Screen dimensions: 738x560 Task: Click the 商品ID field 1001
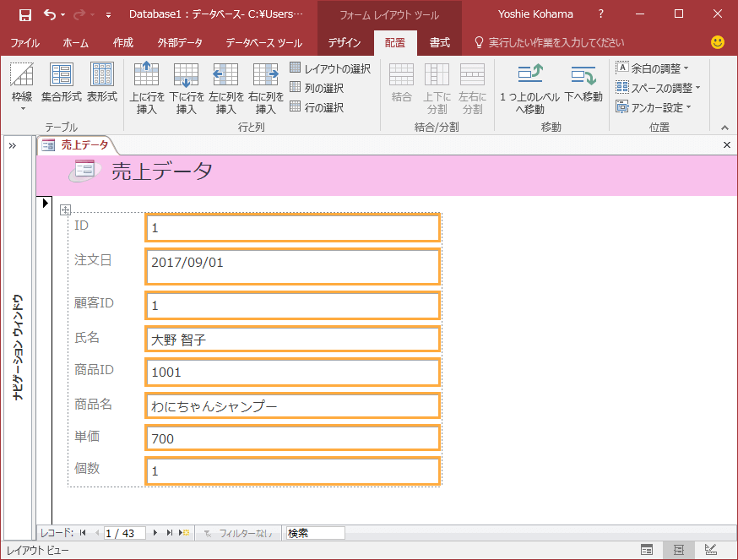tap(292, 372)
